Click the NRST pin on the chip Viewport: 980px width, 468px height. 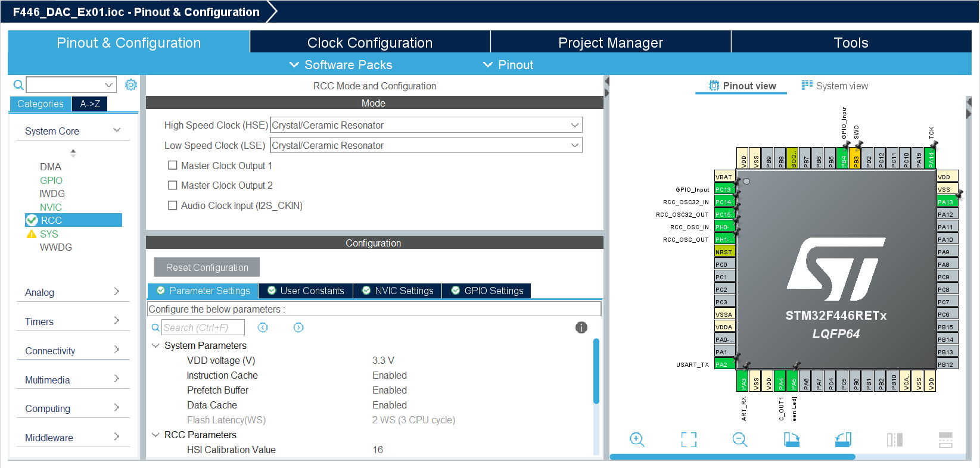coord(724,252)
